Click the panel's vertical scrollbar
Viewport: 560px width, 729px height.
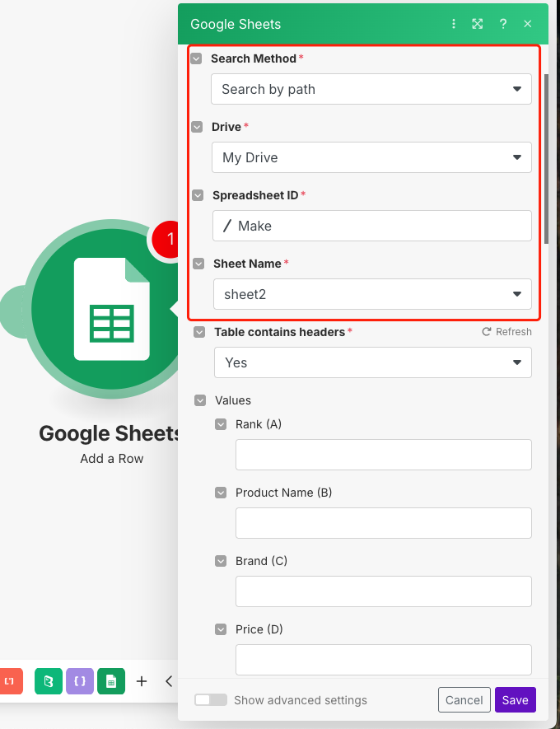547,158
